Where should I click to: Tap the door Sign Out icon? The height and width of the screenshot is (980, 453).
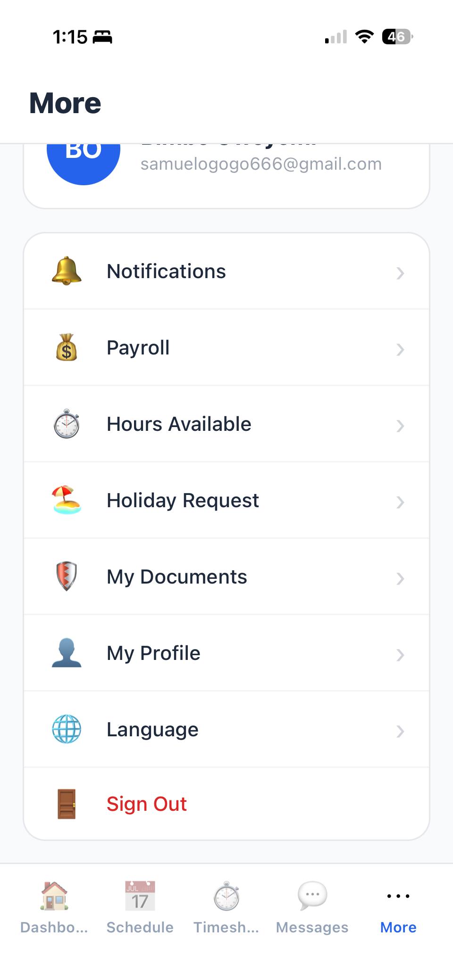tap(67, 804)
